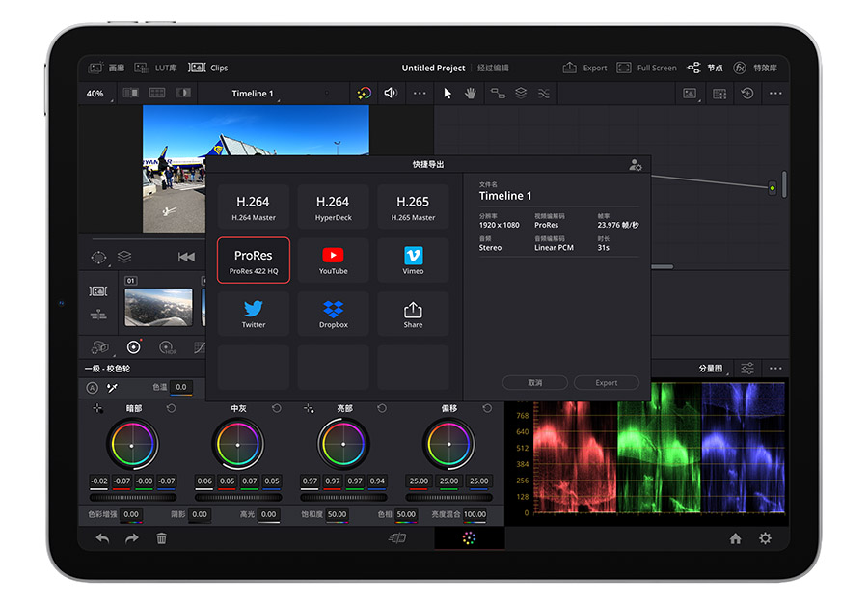Select ProRes 422 HQ preset

253,261
